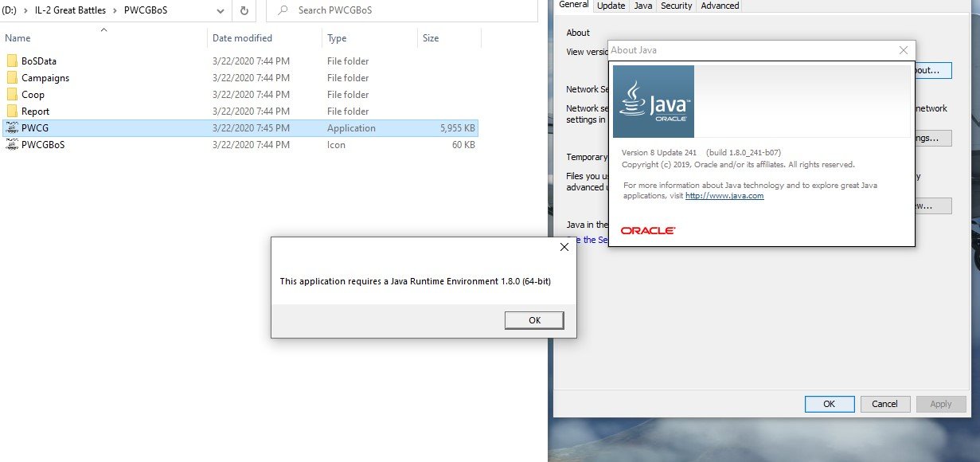Open the java.com link
Screen dimensions: 980x462
pos(724,196)
